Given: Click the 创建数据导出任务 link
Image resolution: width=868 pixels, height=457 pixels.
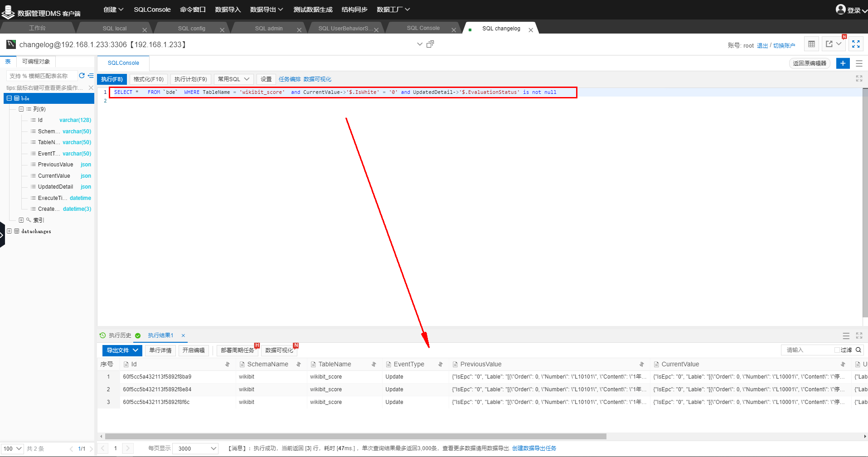Looking at the screenshot, I should click(534, 448).
